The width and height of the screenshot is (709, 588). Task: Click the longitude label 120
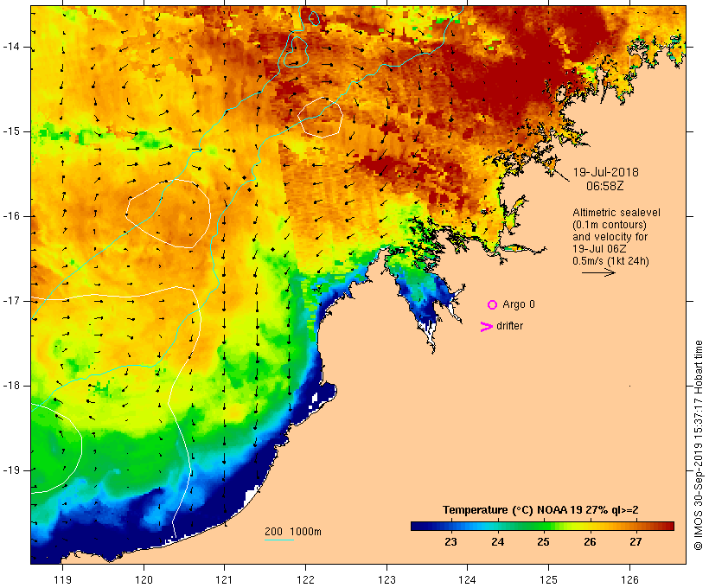coord(144,579)
